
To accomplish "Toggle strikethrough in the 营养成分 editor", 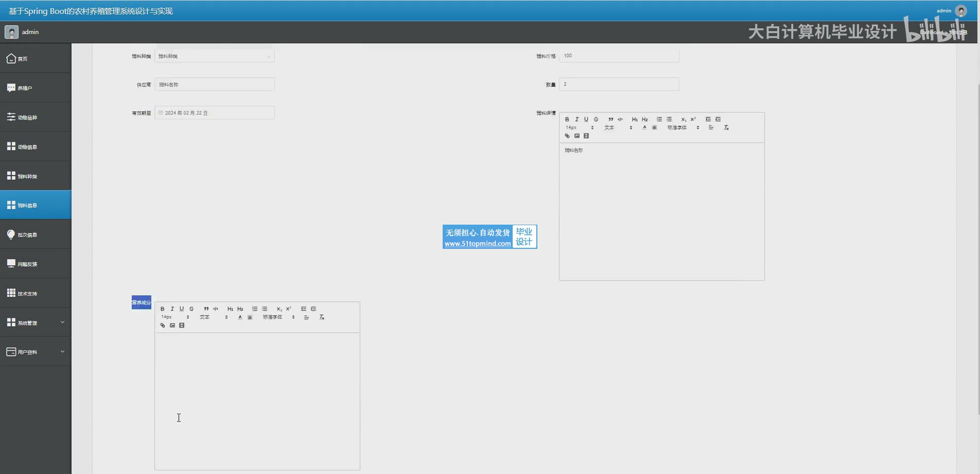I will point(191,309).
